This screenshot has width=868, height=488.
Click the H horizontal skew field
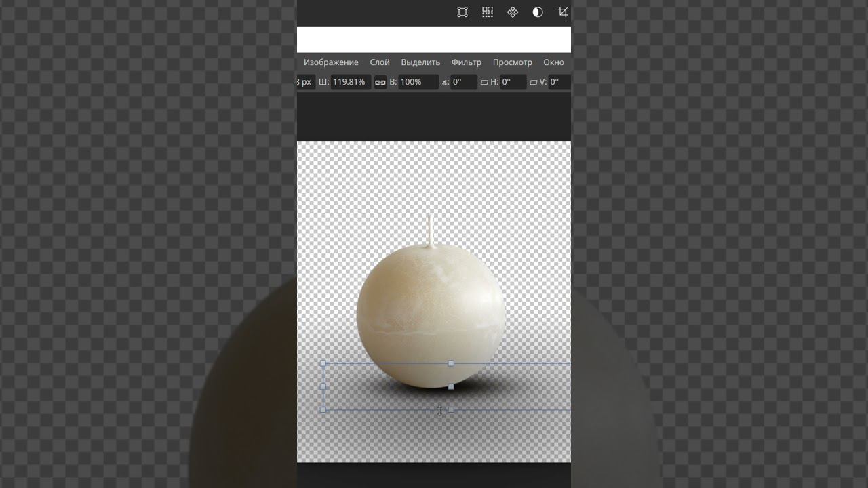513,82
